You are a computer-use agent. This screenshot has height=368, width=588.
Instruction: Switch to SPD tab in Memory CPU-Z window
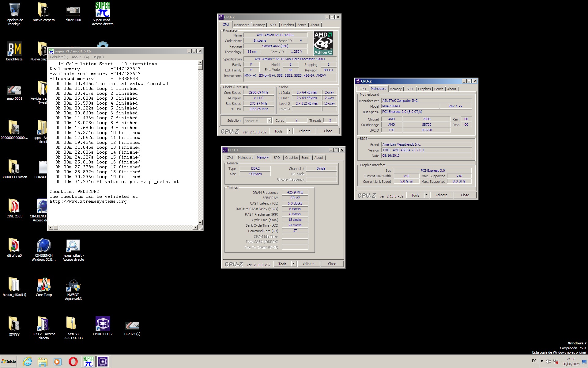[x=277, y=158]
